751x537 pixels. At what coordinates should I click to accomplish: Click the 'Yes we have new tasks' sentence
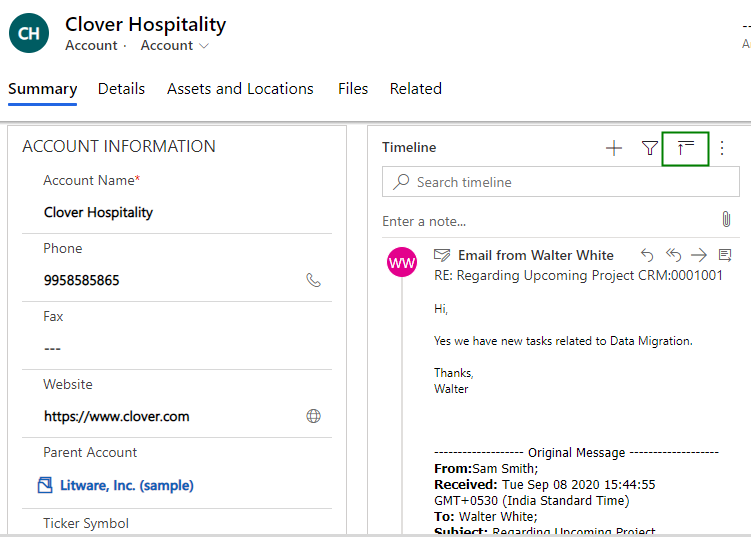pyautogui.click(x=563, y=341)
